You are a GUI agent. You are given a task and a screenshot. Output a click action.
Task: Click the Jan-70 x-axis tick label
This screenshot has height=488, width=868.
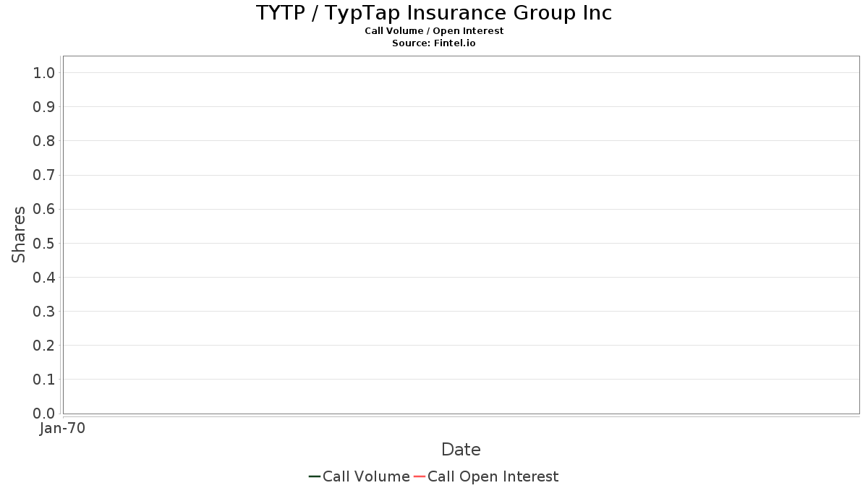(x=63, y=429)
